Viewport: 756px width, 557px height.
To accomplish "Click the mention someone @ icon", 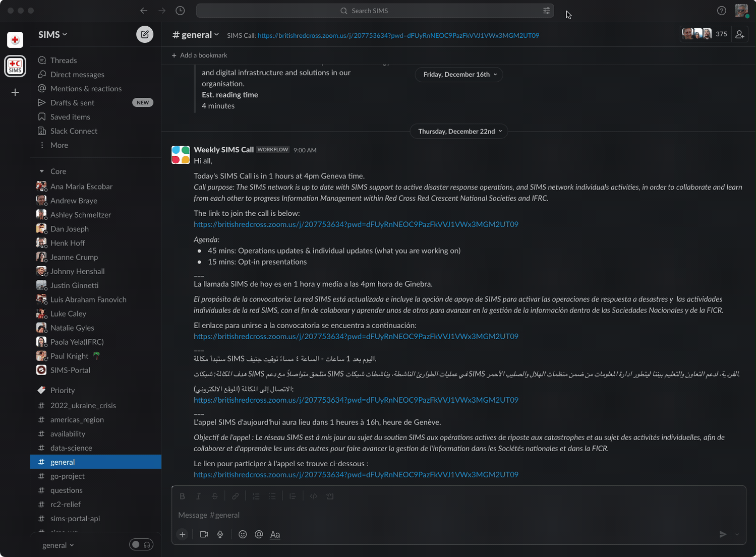I will (259, 534).
